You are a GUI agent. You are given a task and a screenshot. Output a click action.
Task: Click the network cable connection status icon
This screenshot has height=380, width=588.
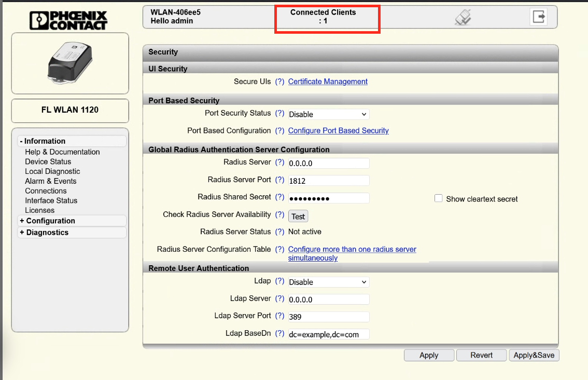coord(463,18)
